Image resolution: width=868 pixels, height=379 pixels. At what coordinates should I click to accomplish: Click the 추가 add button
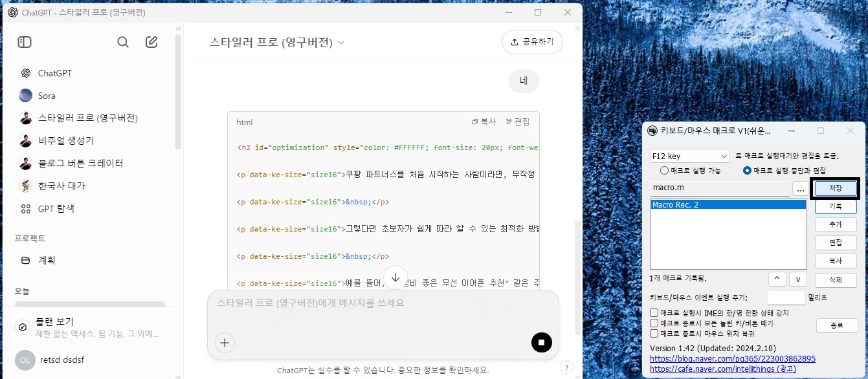(835, 224)
